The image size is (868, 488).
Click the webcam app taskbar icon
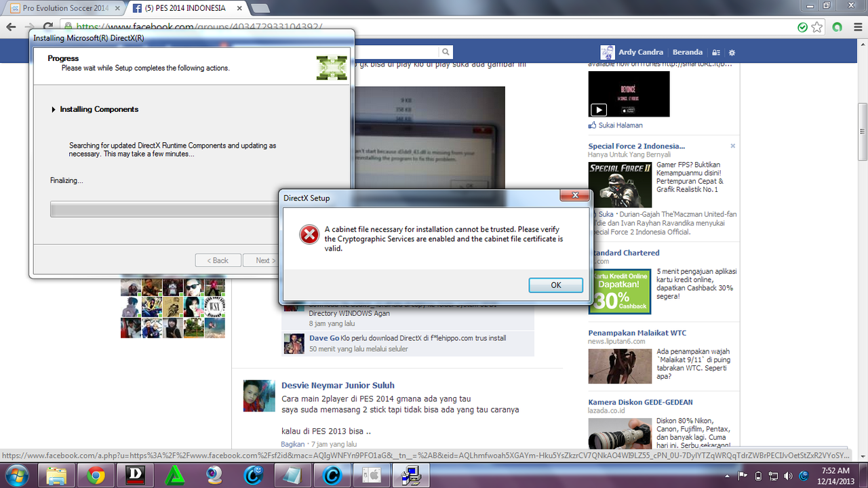214,475
